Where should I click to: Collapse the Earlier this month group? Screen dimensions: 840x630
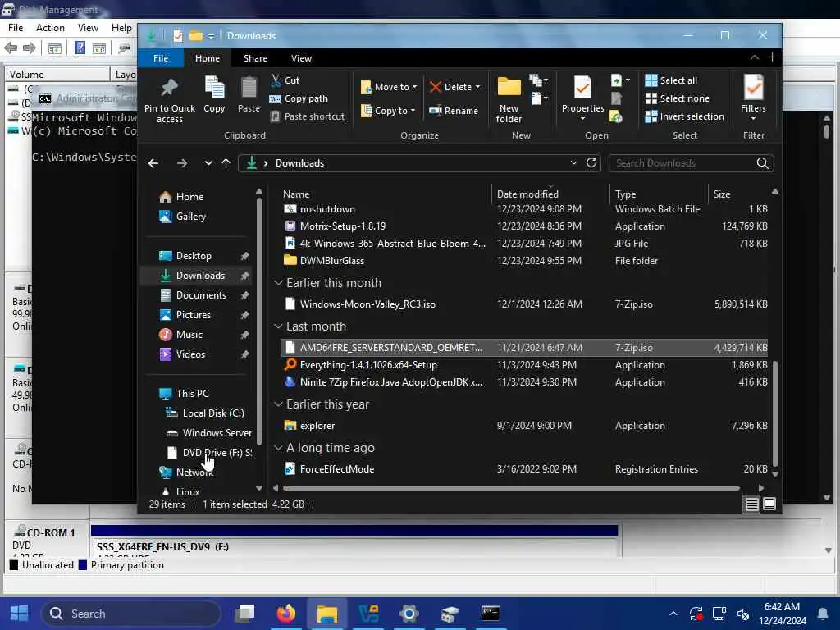[x=278, y=283]
